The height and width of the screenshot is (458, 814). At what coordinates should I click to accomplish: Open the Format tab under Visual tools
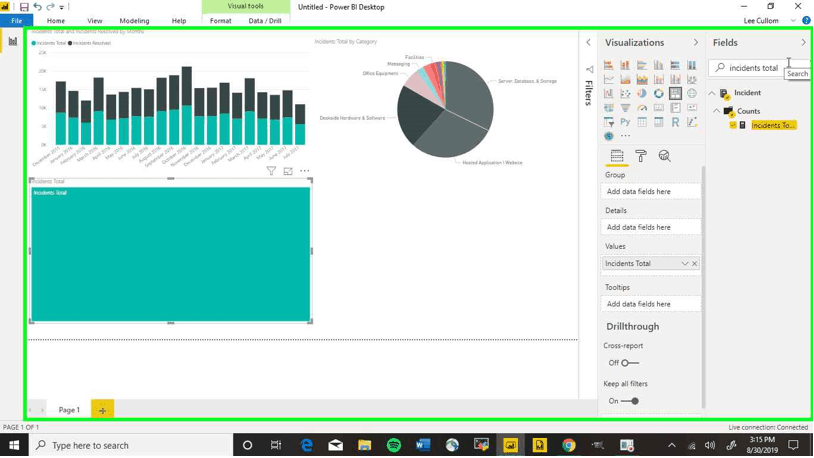(x=221, y=21)
